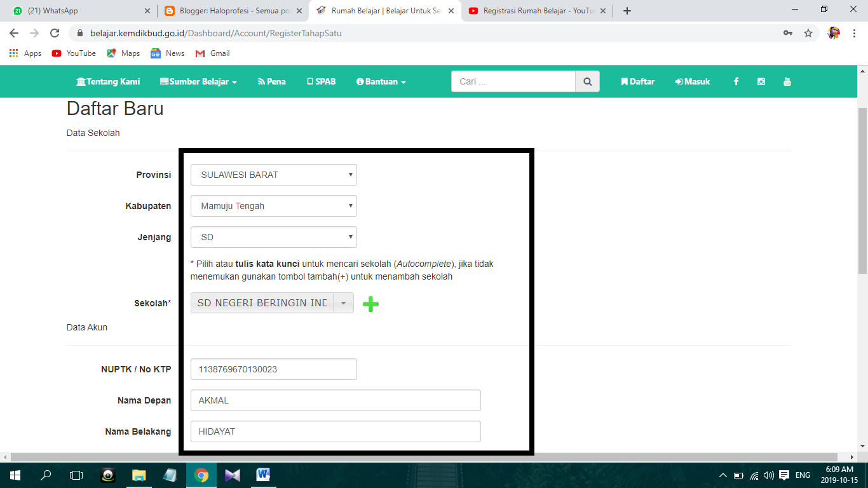This screenshot has height=488, width=868.
Task: Click the green plus to add a school
Action: (371, 303)
